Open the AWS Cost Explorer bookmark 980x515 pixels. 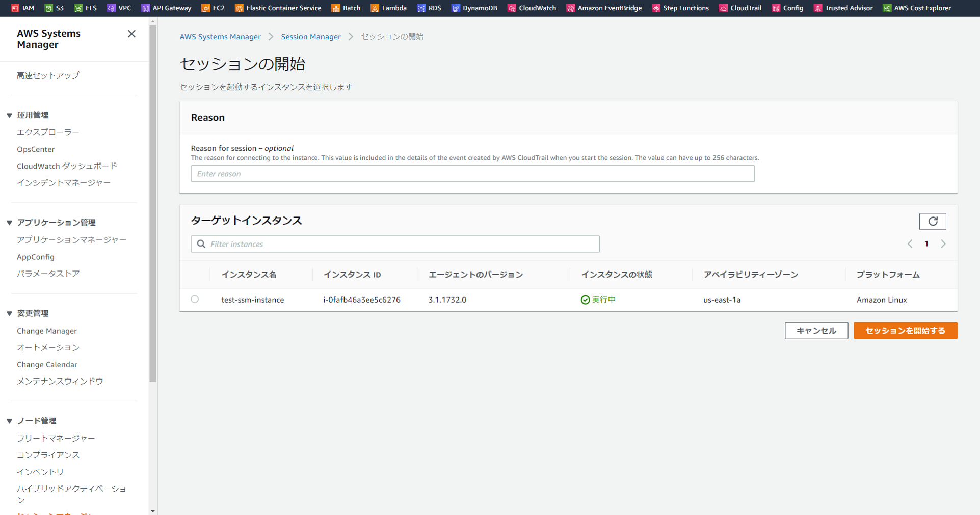pyautogui.click(x=916, y=8)
